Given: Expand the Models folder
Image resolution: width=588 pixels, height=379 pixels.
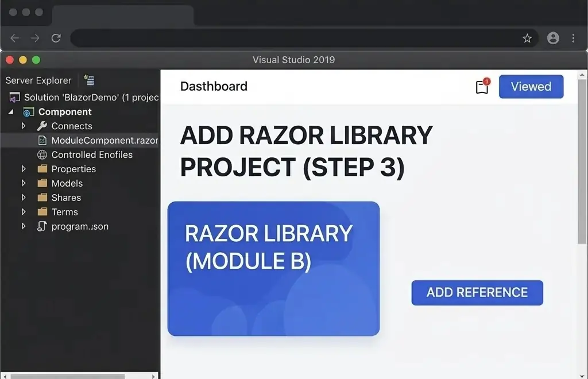Looking at the screenshot, I should pos(24,183).
